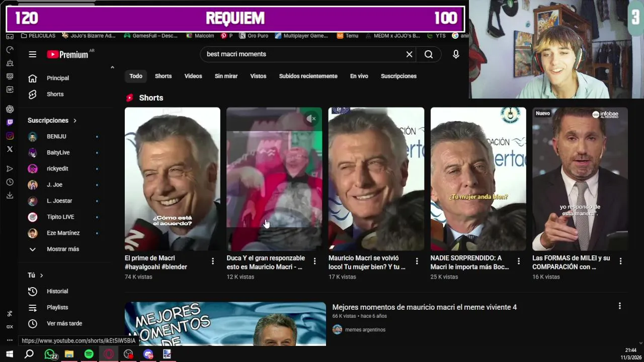Select the Todo filter chip
The height and width of the screenshot is (362, 644).
point(136,76)
